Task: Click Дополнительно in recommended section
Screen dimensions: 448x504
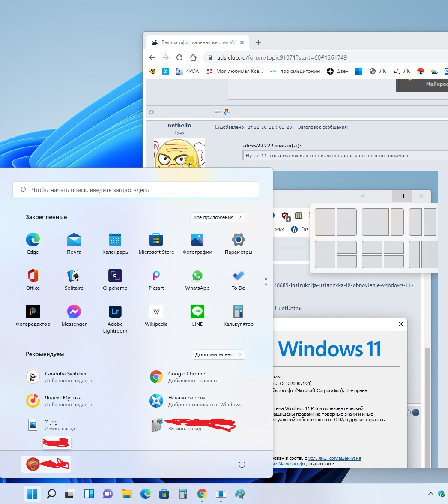Action: 218,354
